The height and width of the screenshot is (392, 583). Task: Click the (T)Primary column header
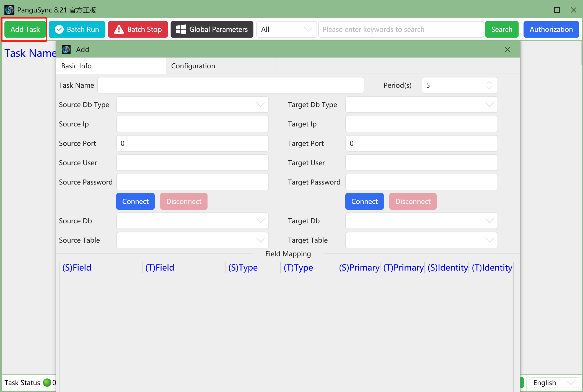(402, 268)
